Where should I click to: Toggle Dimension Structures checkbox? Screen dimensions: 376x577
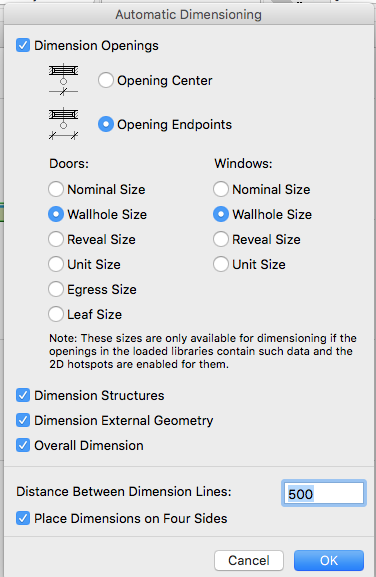coord(23,395)
